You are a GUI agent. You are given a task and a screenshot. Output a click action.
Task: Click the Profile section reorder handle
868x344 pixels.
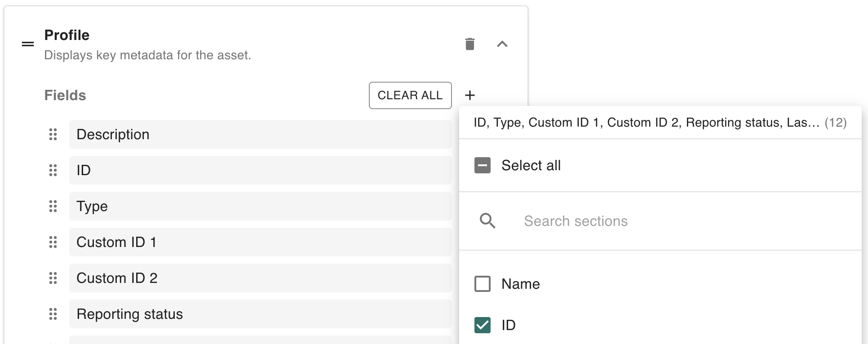tap(28, 44)
